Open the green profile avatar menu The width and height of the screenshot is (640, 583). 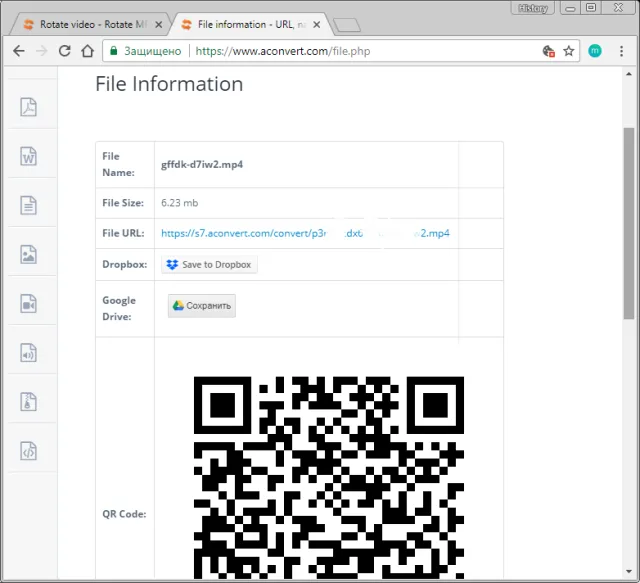(x=595, y=51)
